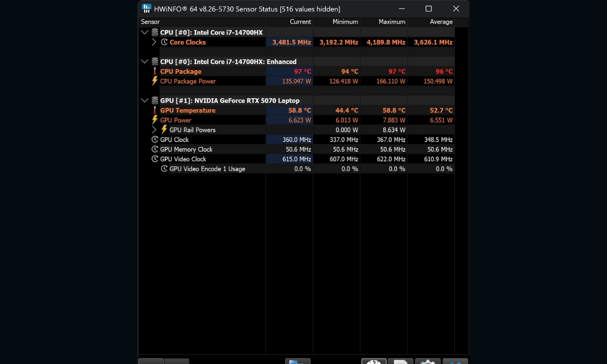
Task: Maximize the HWiNFO Sensor Status window
Action: click(x=428, y=9)
